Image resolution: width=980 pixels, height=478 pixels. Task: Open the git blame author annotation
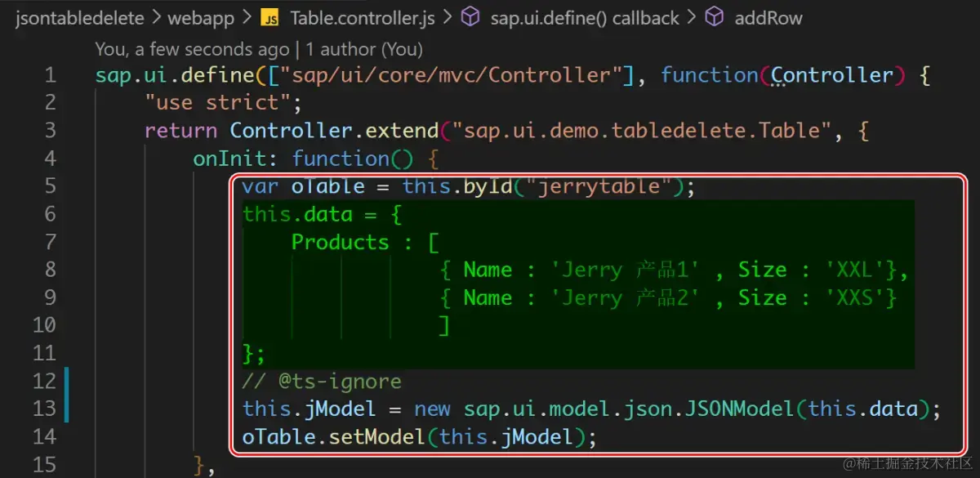(259, 49)
